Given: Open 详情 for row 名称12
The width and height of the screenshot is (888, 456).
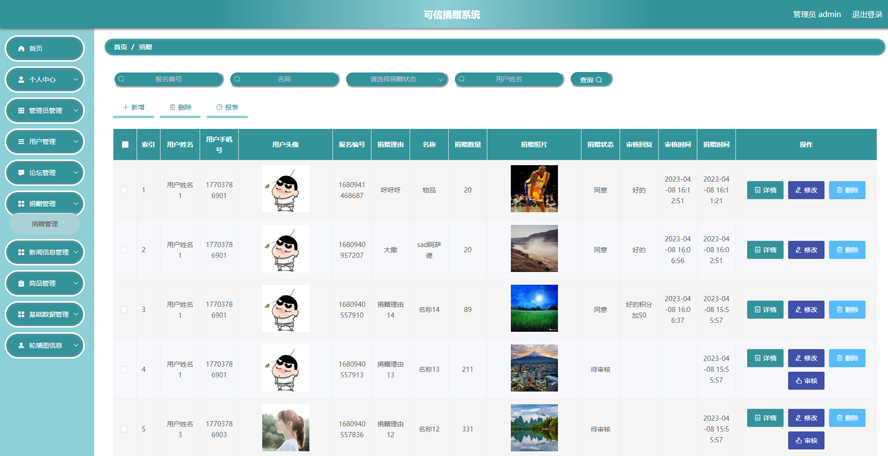Looking at the screenshot, I should (x=765, y=418).
